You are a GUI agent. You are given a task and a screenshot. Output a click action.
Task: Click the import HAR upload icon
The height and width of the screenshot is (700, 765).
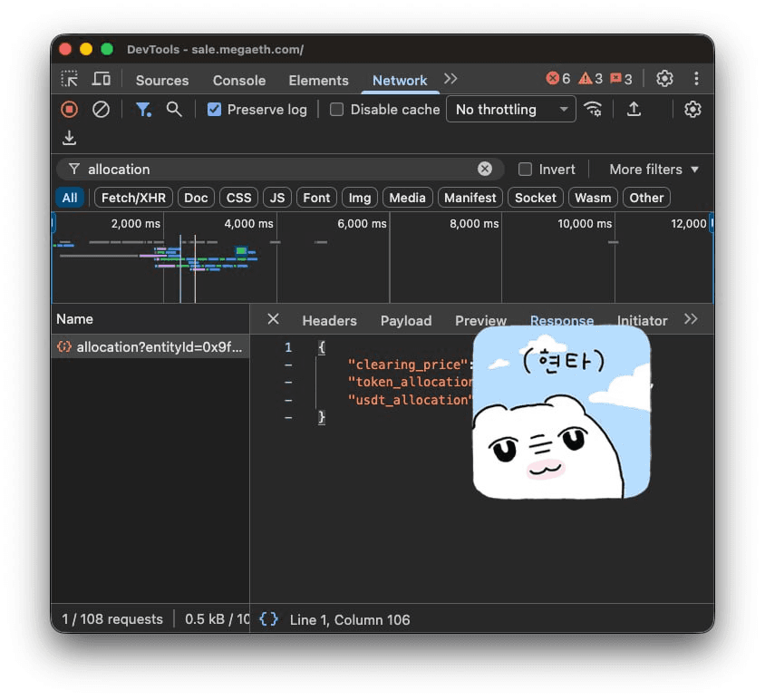(634, 109)
